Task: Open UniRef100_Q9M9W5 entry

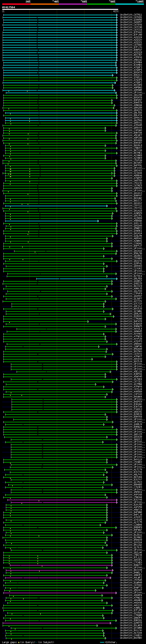Action: (131, 90)
